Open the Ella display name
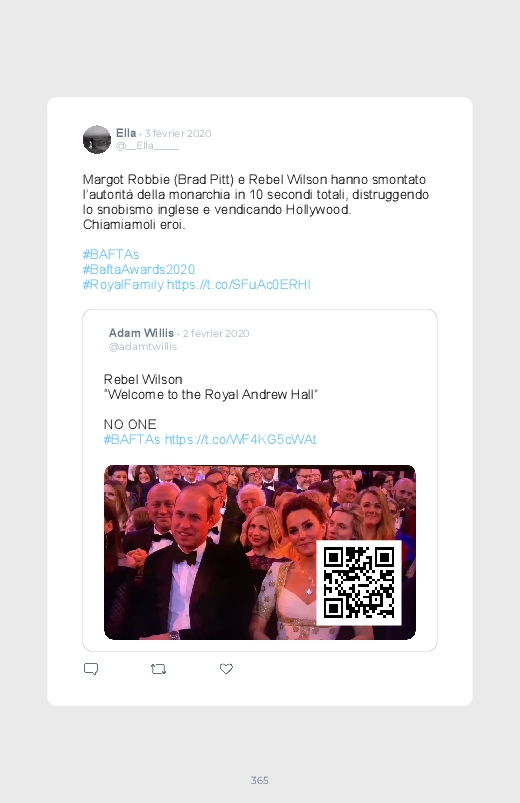The height and width of the screenshot is (803, 520). [x=126, y=133]
